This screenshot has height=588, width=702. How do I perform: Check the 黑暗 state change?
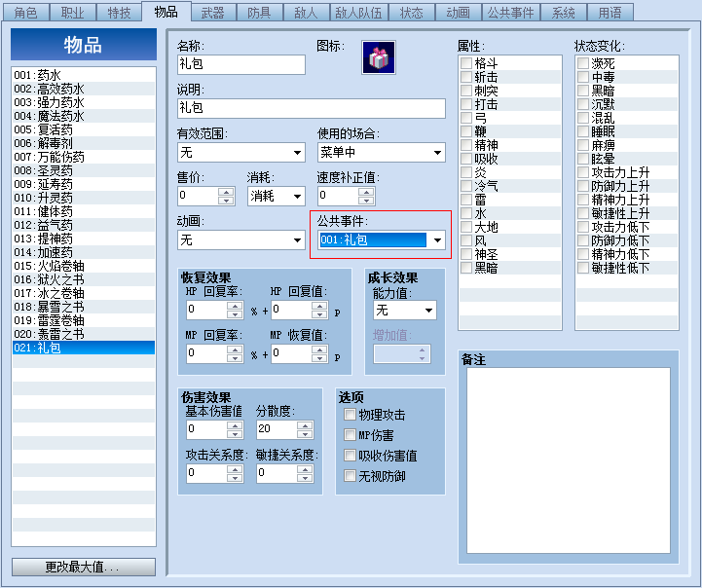click(583, 91)
